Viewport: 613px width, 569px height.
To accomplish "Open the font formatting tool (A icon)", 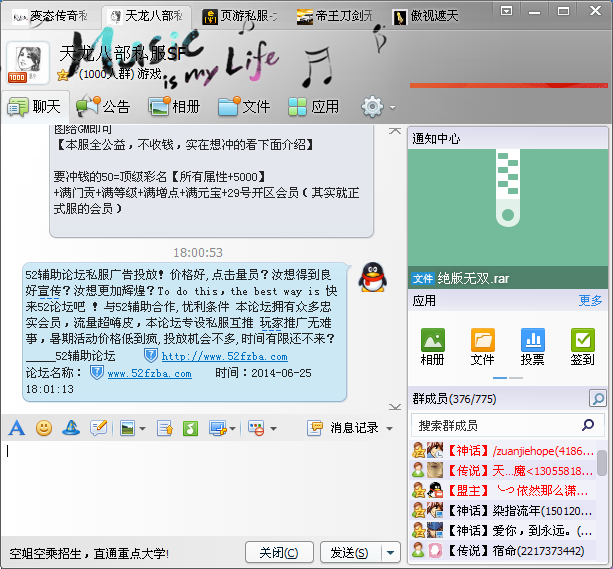I will point(16,428).
